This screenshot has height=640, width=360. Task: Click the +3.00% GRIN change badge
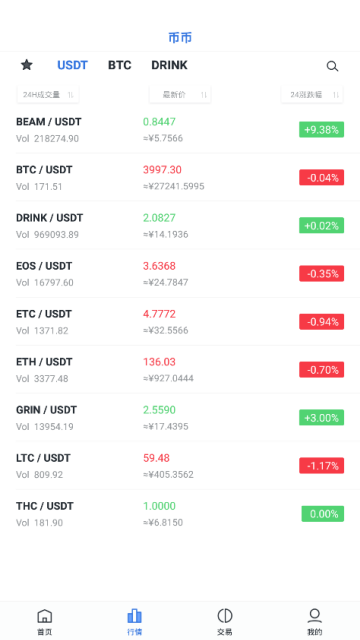(x=321, y=418)
